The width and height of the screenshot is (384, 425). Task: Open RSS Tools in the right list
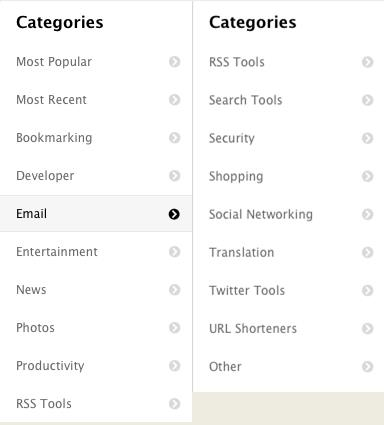pos(289,62)
